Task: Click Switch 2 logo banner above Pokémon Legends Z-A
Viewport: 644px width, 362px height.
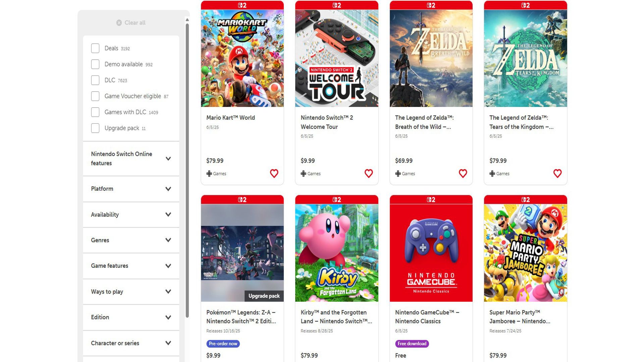Action: [x=242, y=200]
